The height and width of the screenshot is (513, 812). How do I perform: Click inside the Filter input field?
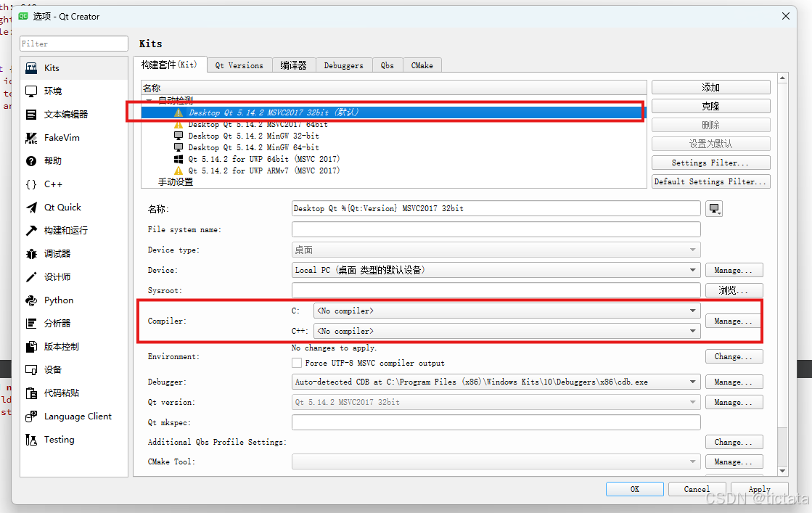[73, 44]
